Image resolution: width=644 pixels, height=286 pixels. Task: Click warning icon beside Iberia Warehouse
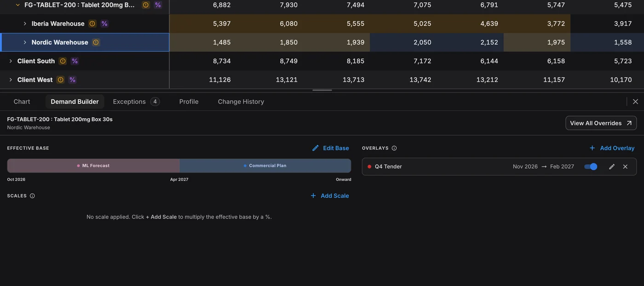pyautogui.click(x=92, y=23)
